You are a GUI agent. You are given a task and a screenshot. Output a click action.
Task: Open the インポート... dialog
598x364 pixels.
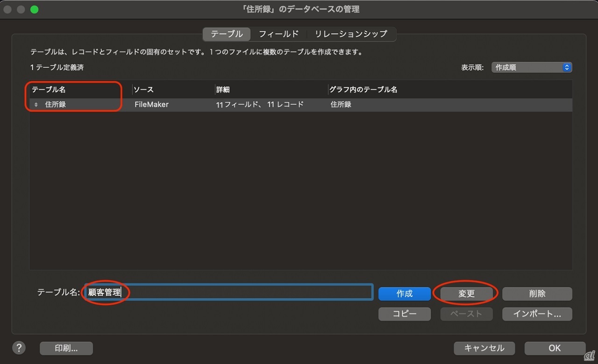(537, 314)
